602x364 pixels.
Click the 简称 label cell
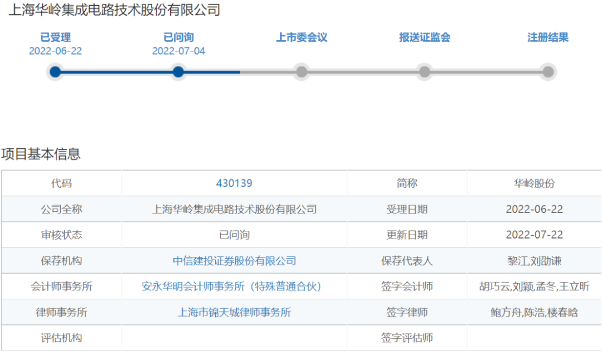pos(407,183)
